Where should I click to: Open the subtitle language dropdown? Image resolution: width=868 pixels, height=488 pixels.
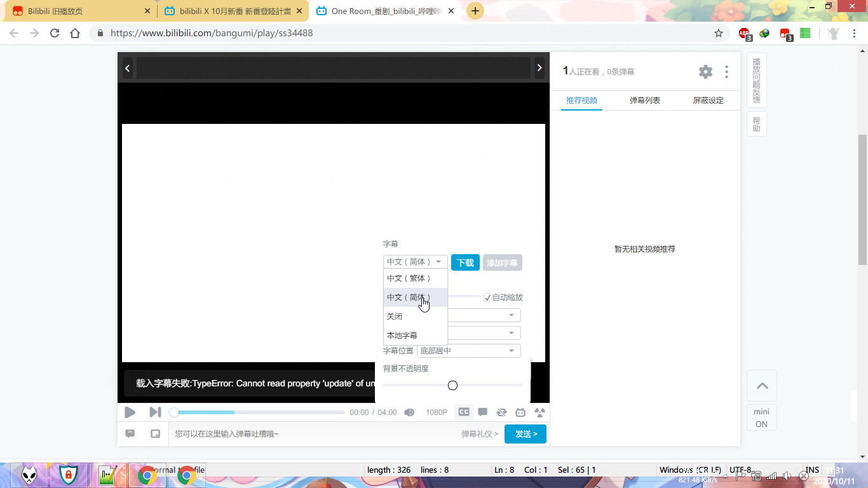[415, 261]
